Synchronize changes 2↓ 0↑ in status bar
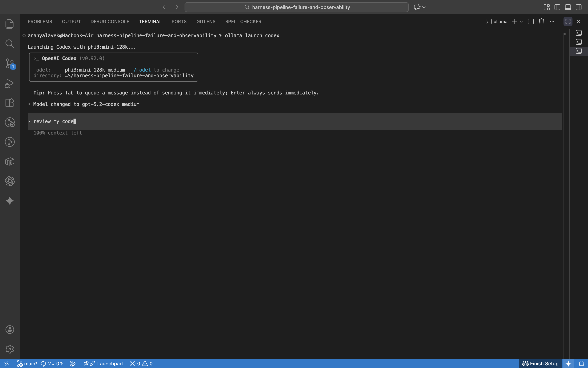 click(x=52, y=363)
